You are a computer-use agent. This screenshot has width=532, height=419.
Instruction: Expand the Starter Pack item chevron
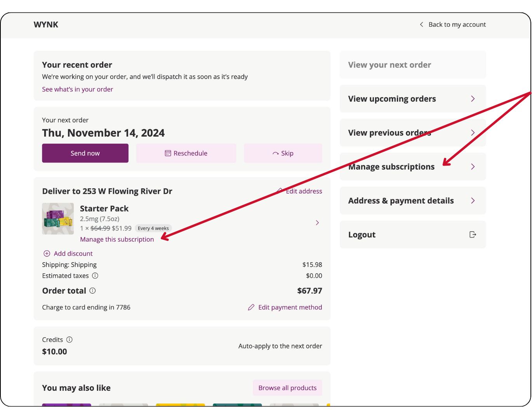click(317, 223)
